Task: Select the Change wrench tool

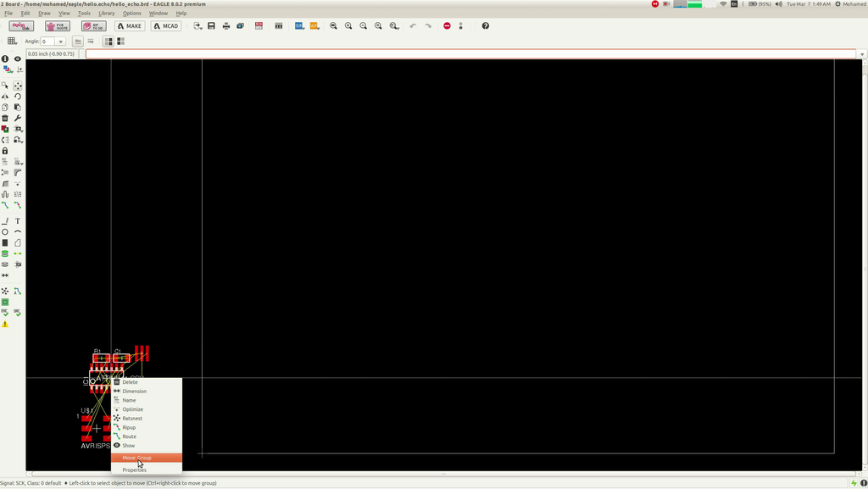Action: [x=18, y=118]
